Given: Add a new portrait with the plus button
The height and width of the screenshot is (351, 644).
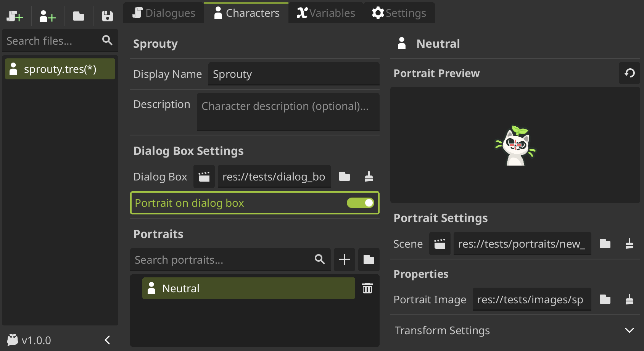Looking at the screenshot, I should coord(344,260).
